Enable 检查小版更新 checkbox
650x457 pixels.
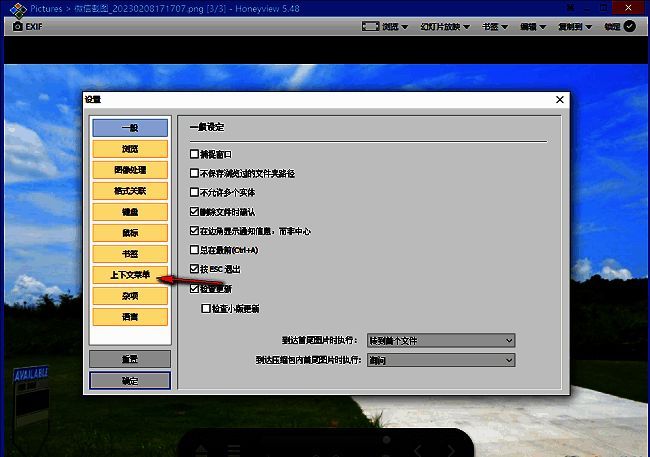pos(206,308)
